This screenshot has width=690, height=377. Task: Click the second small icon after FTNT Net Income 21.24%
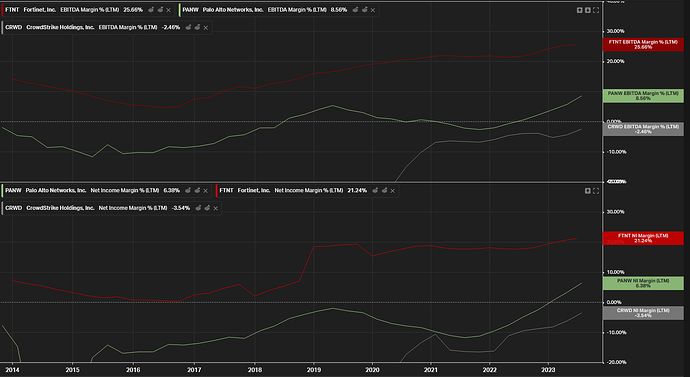385,190
